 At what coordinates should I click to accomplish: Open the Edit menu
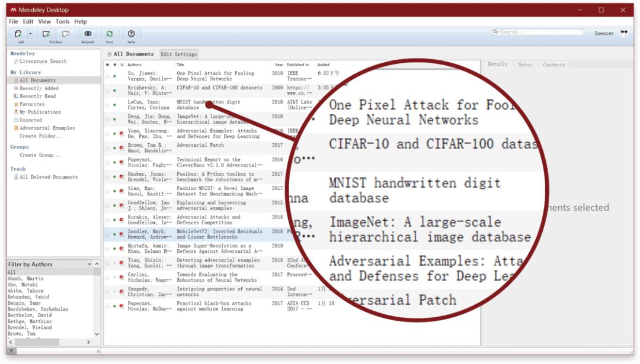click(x=28, y=22)
